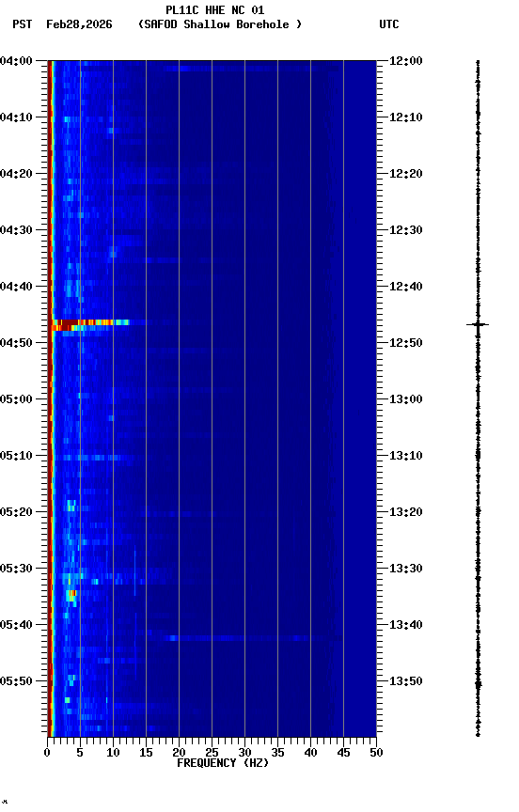Click the 04:30 PST time label
The image size is (519, 812).
[16, 230]
